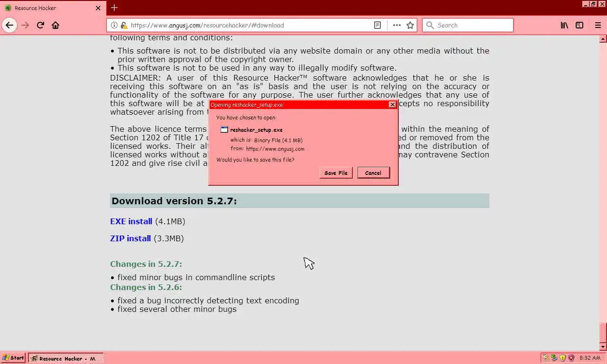Click the padlock connection icon in address bar

pos(124,25)
